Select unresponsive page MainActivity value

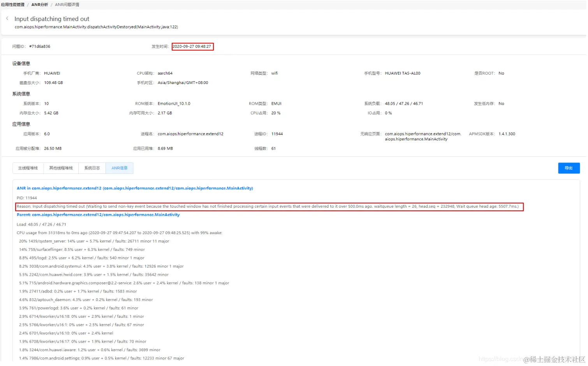coord(423,137)
